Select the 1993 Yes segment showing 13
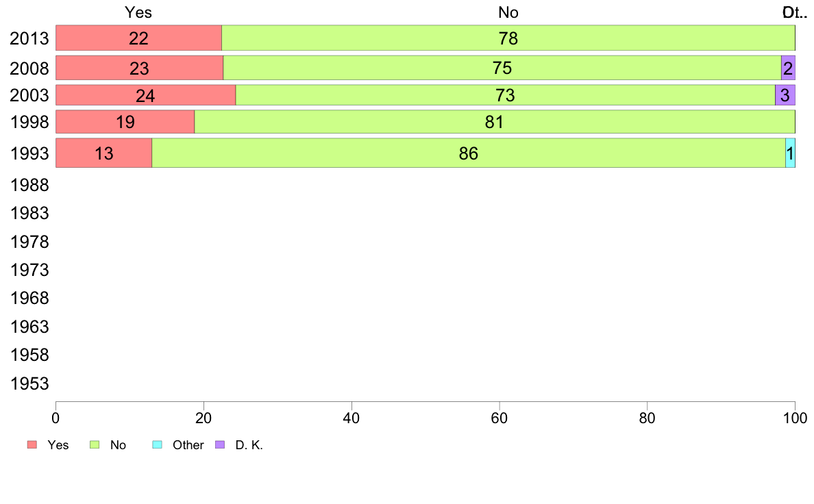Image resolution: width=814 pixels, height=504 pixels. pyautogui.click(x=104, y=153)
